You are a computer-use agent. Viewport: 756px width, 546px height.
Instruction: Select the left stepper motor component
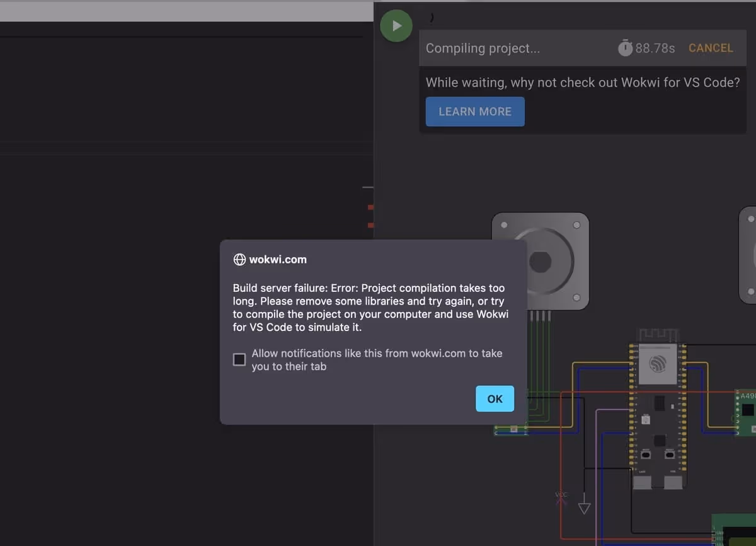tap(540, 260)
